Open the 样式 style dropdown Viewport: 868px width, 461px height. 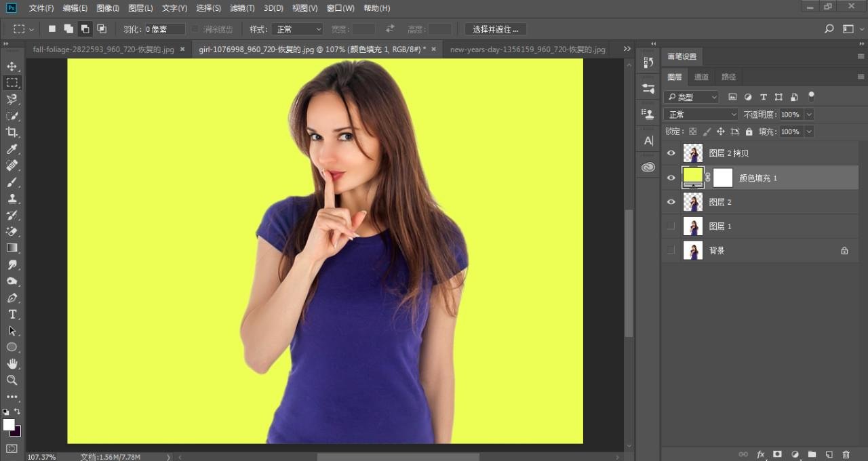(x=297, y=29)
